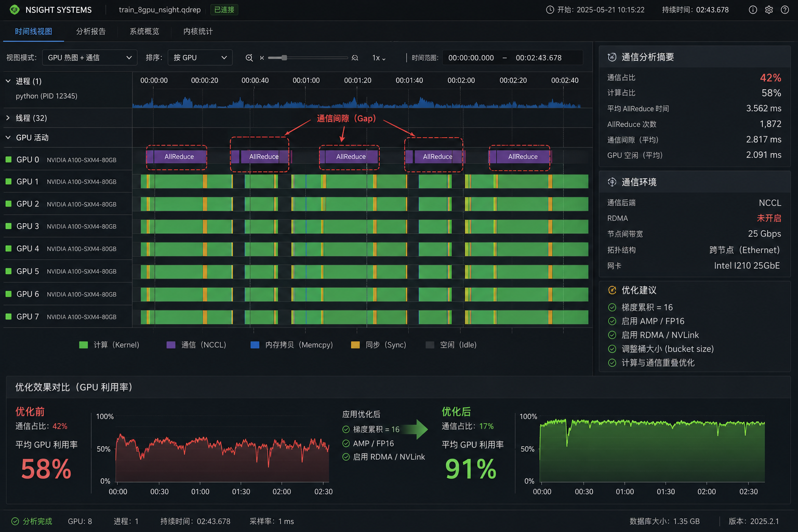Click 数据库大小: 1.35 GB in status bar
798x532 pixels.
coord(664,521)
